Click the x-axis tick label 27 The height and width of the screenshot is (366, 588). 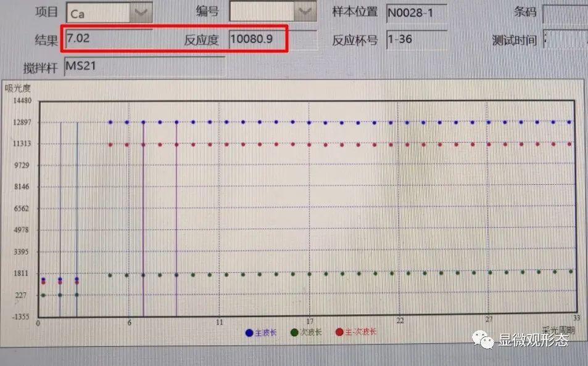[x=489, y=320]
